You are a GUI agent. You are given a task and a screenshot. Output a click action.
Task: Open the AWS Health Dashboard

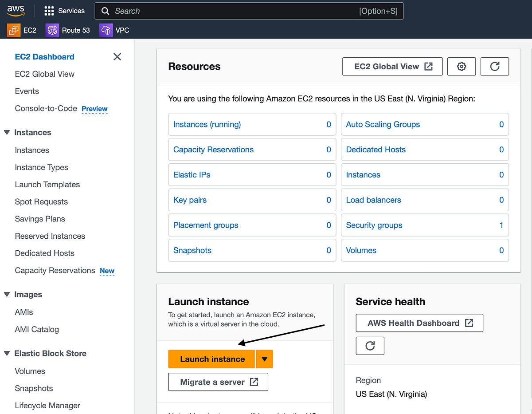(419, 323)
